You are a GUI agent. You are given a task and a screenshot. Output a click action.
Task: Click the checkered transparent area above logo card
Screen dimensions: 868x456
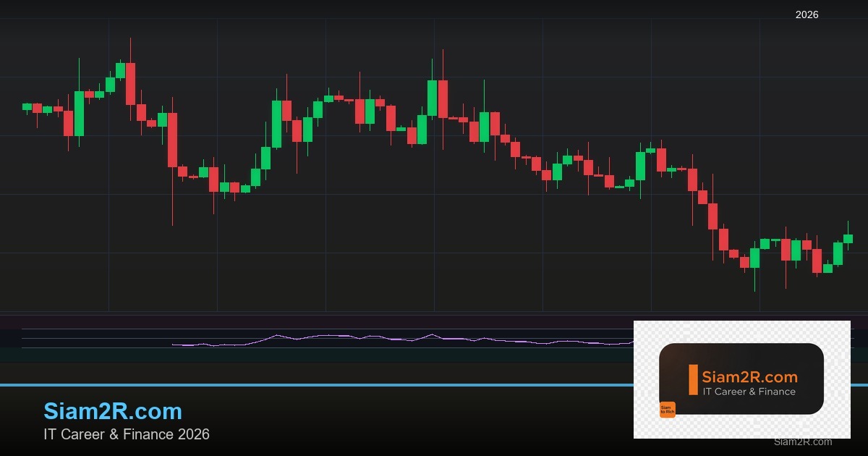(x=741, y=332)
